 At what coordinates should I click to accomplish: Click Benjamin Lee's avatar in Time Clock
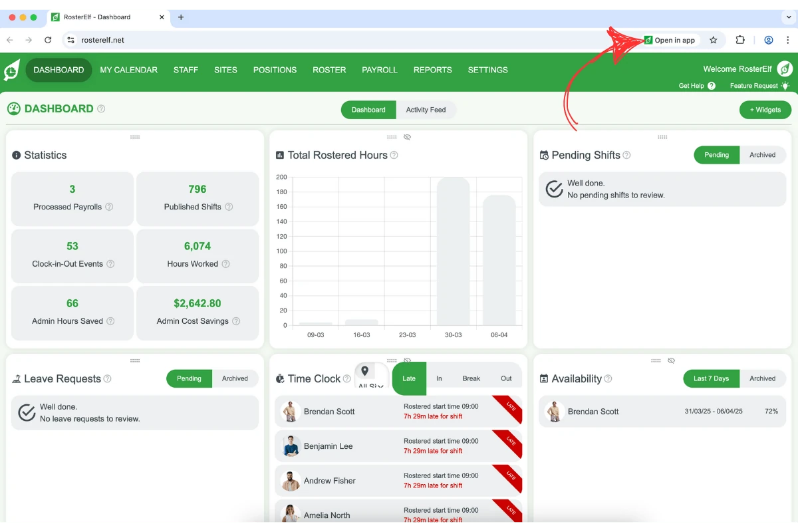pos(291,446)
